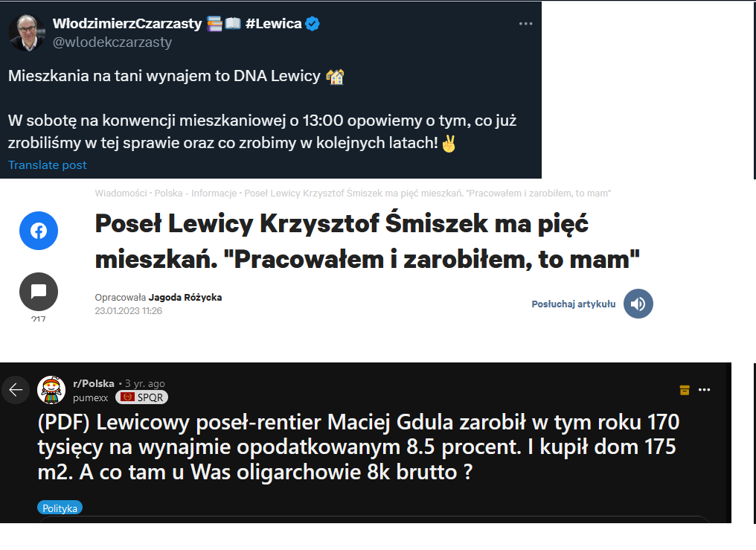Screen dimensions: 756x550
Task: Click the Translate post link
Action: coord(48,165)
